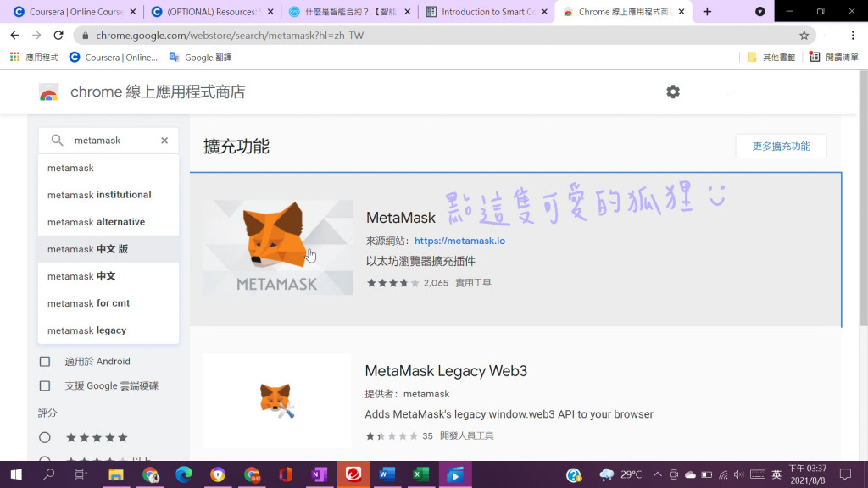Click the address bar URL
Viewport: 868px width, 488px height.
click(230, 36)
